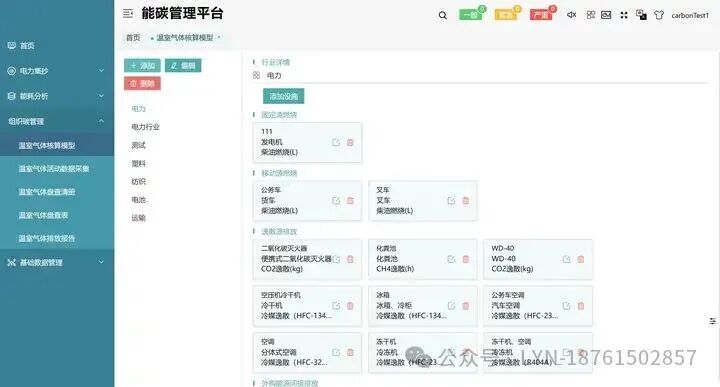
Task: Click the 添加 industry button
Action: point(142,66)
